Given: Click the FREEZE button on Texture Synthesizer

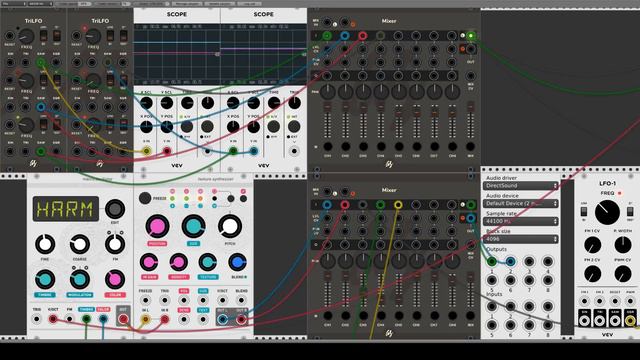Looking at the screenshot, I should tap(145, 198).
